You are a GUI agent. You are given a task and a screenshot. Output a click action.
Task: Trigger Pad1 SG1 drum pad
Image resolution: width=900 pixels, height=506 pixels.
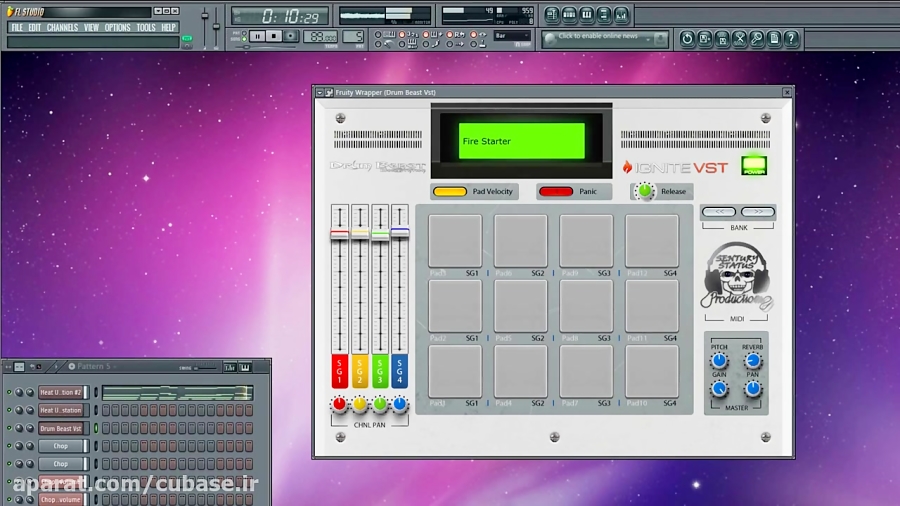455,371
